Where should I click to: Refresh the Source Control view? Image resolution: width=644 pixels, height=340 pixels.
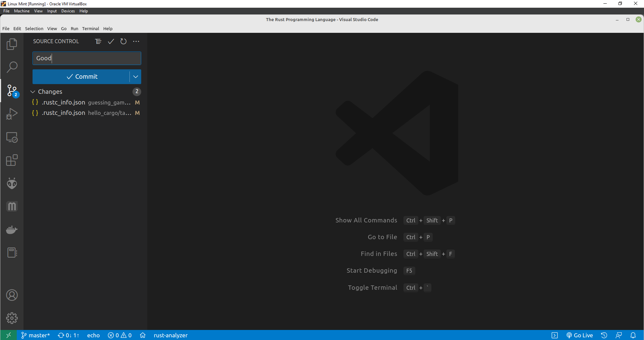(123, 41)
